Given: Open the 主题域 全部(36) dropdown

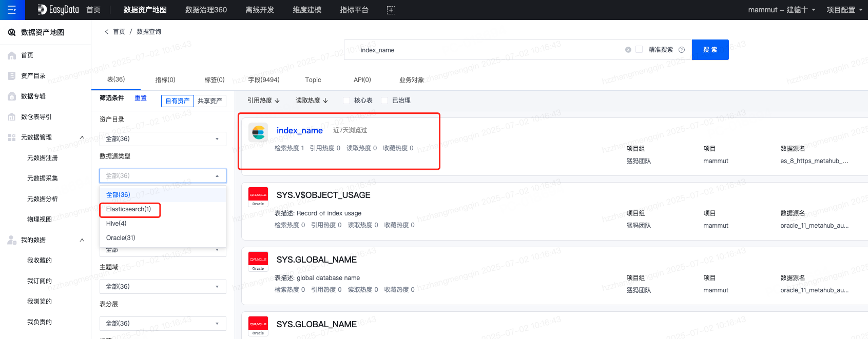Looking at the screenshot, I should 163,287.
